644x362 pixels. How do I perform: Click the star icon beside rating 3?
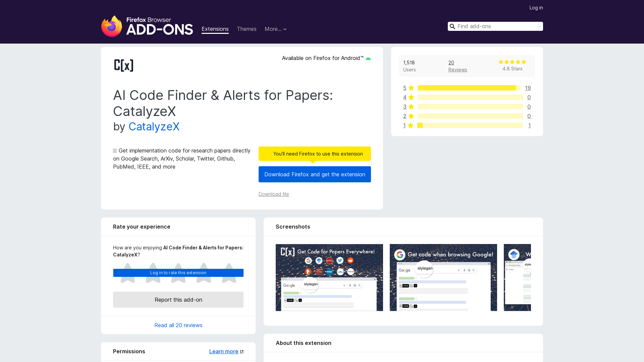[411, 107]
